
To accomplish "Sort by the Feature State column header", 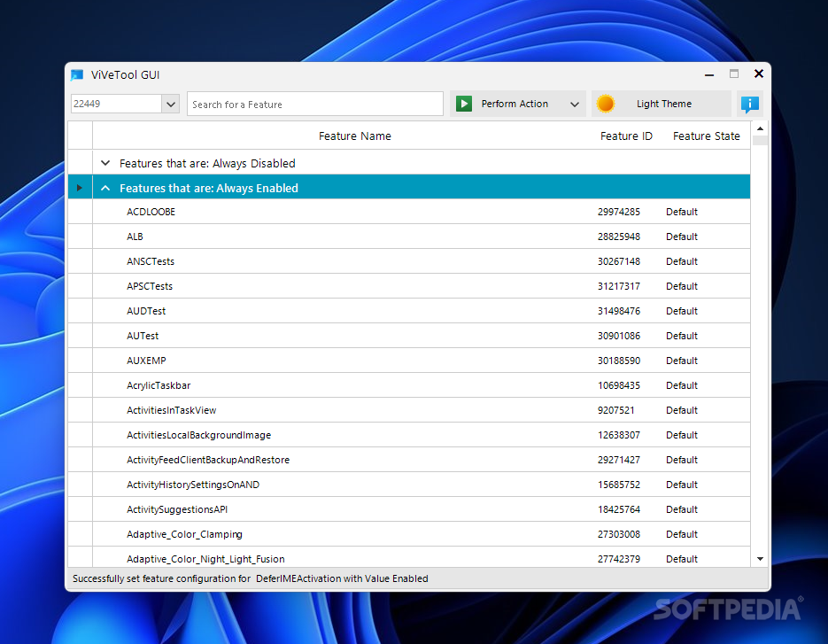I will [x=706, y=136].
